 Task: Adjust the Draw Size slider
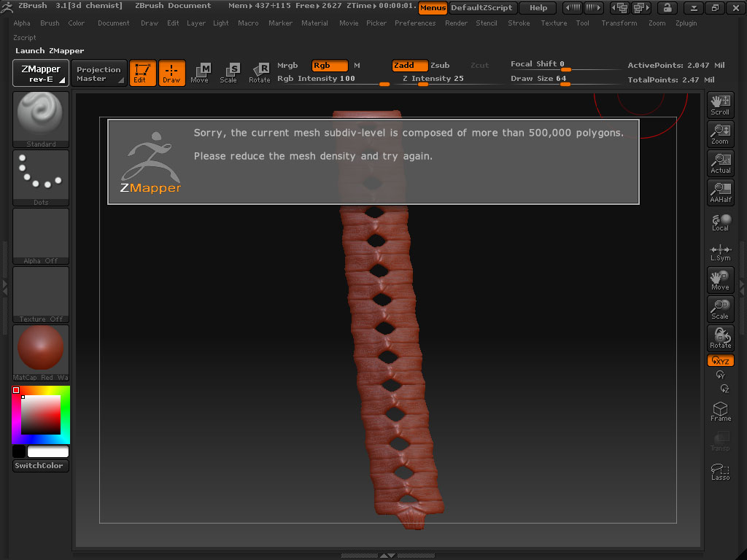pos(565,79)
